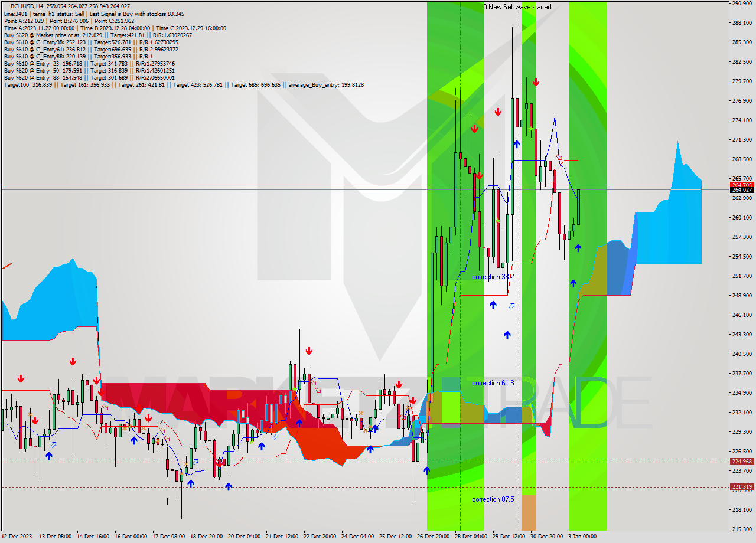Click the black 264.027 current price tag
Image resolution: width=756 pixels, height=543 pixels.
pos(742,189)
